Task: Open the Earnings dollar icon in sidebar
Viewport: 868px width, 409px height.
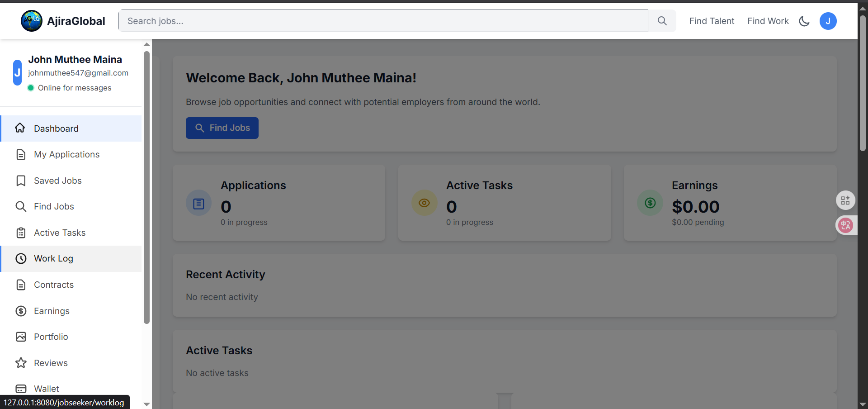Action: (x=21, y=311)
